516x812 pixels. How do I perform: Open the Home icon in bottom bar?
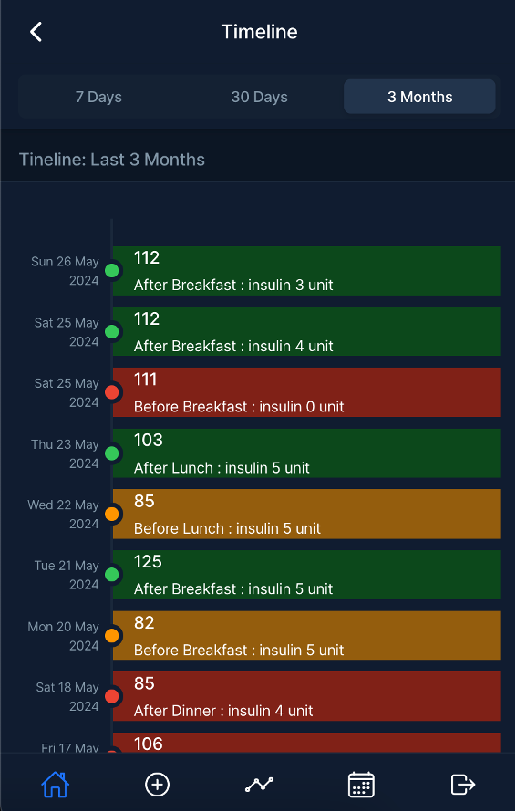point(56,784)
